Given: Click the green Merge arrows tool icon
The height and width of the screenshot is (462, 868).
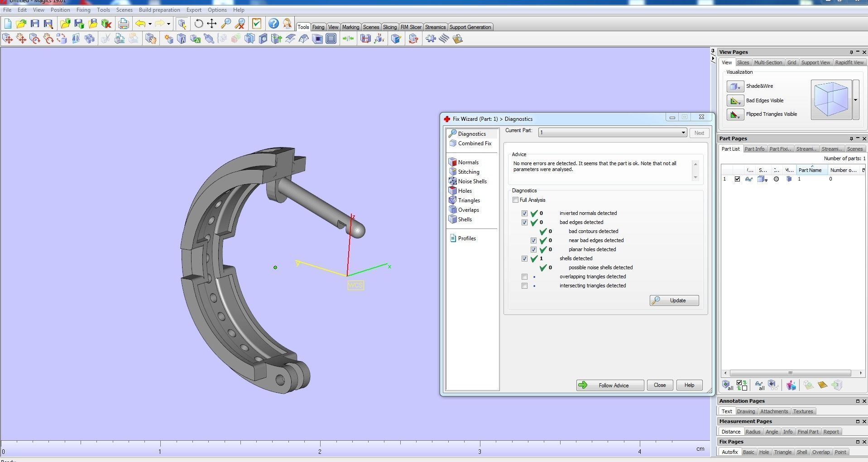Looking at the screenshot, I should 348,39.
